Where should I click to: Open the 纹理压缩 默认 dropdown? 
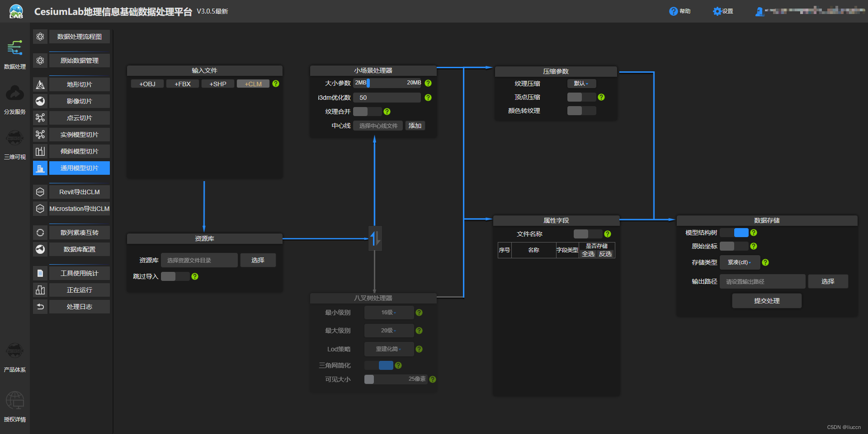pyautogui.click(x=581, y=84)
